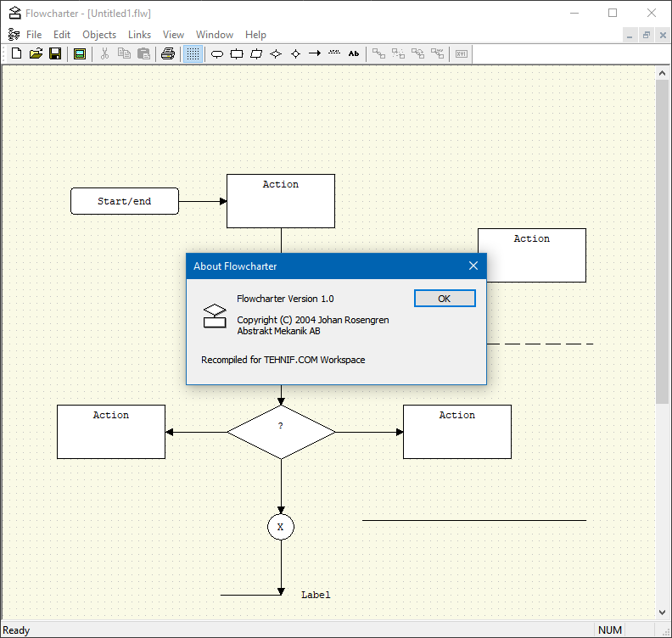Select the Action box beside Start/end
The width and height of the screenshot is (672, 638).
[281, 201]
